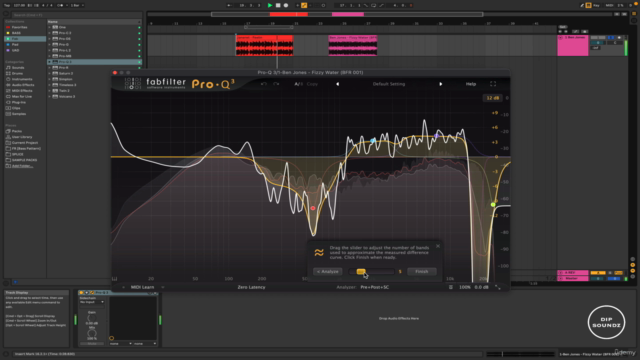Image resolution: width=640 pixels, height=360 pixels.
Task: Toggle the Key map mode switch
Action: [x=596, y=5]
